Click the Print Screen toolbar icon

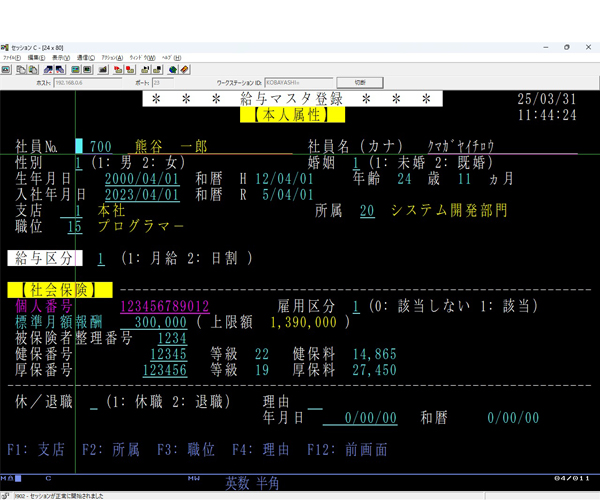click(x=6, y=69)
